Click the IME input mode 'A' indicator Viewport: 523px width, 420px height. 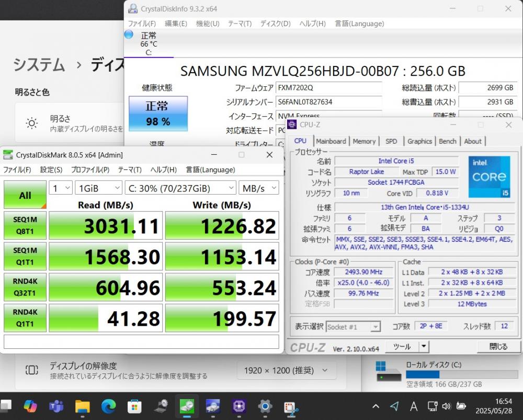point(414,406)
